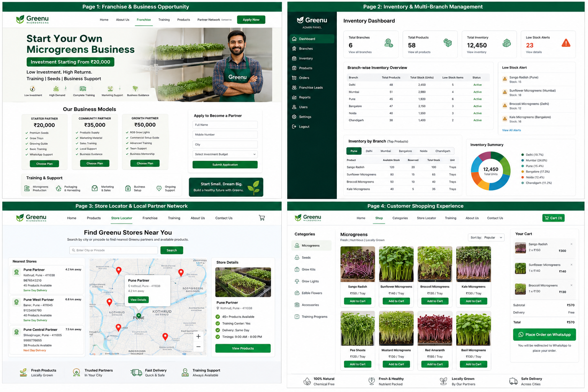
Task: Open the Select Investment Budget dropdown
Action: point(225,154)
